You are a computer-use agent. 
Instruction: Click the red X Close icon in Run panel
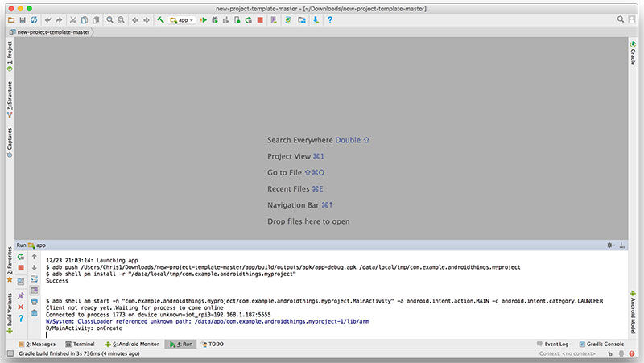[21, 307]
